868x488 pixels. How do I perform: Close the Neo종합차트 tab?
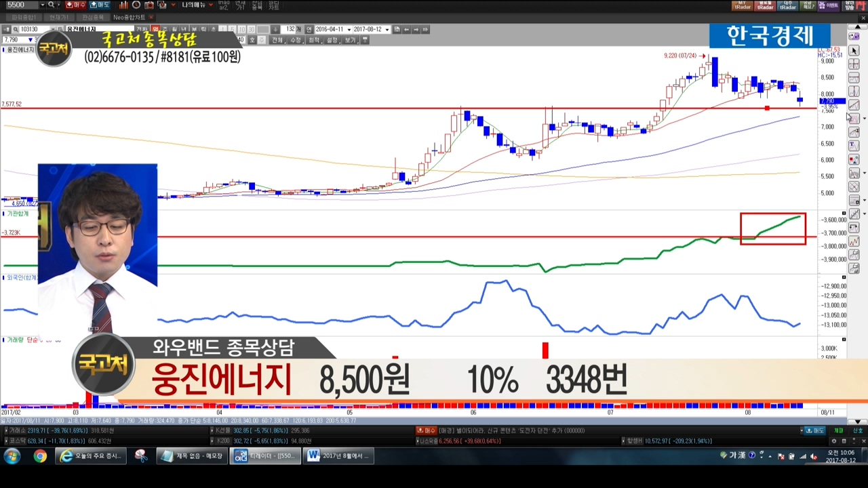[151, 17]
